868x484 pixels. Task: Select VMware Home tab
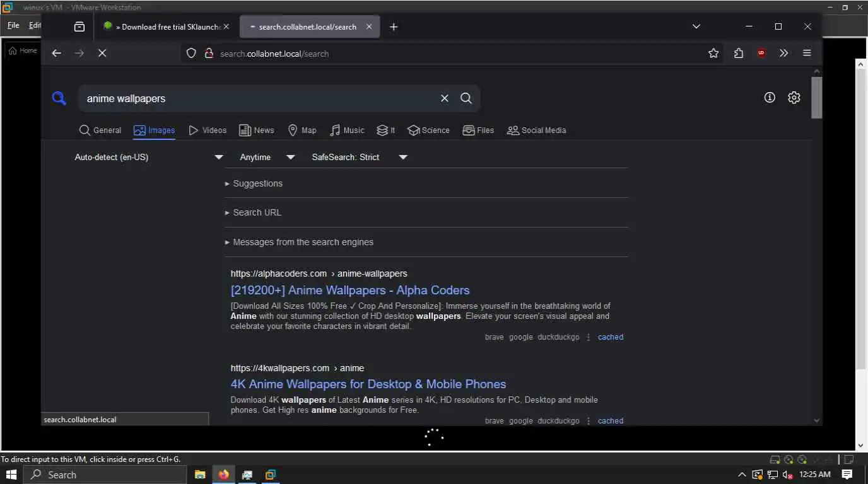(23, 50)
